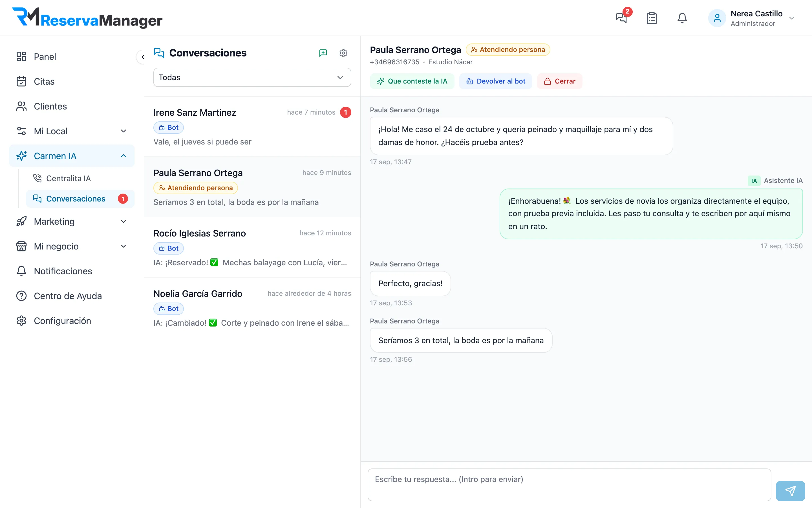Click the reply text input field

pyautogui.click(x=570, y=485)
